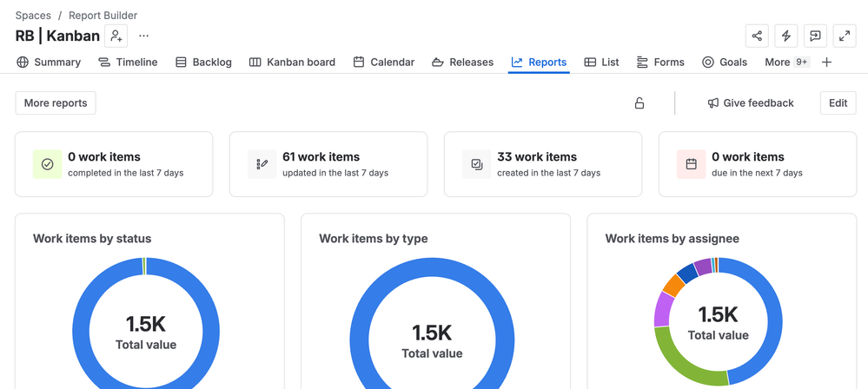This screenshot has width=868, height=389.
Task: Click the unlocked padlock icon
Action: (x=639, y=103)
